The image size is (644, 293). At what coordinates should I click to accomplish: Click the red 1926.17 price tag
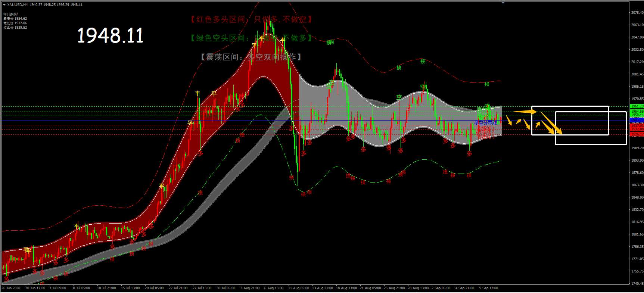pyautogui.click(x=637, y=134)
